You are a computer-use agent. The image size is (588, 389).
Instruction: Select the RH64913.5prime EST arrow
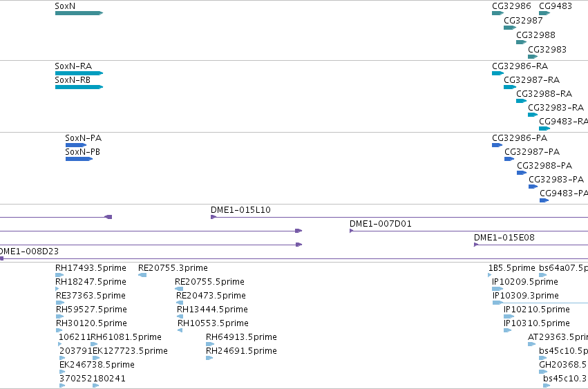[210, 344]
